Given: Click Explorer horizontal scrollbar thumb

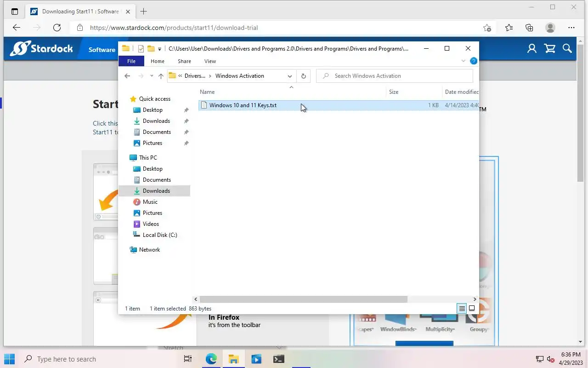Looking at the screenshot, I should [x=303, y=299].
